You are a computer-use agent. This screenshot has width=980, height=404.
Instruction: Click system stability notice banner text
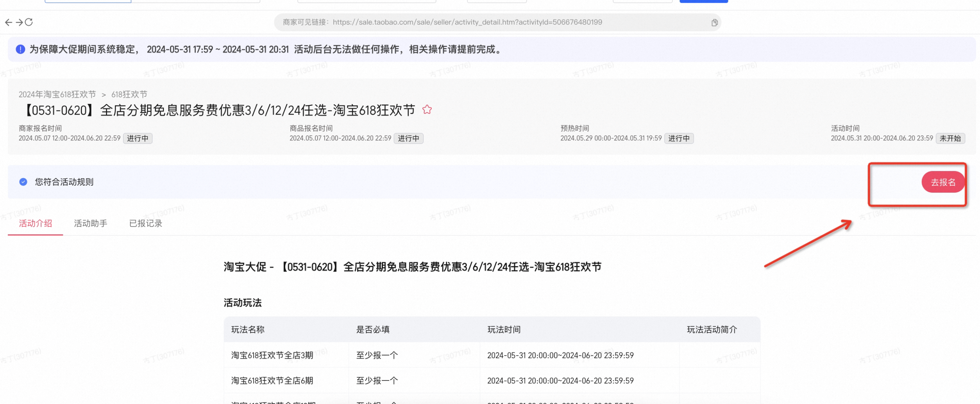(266, 49)
